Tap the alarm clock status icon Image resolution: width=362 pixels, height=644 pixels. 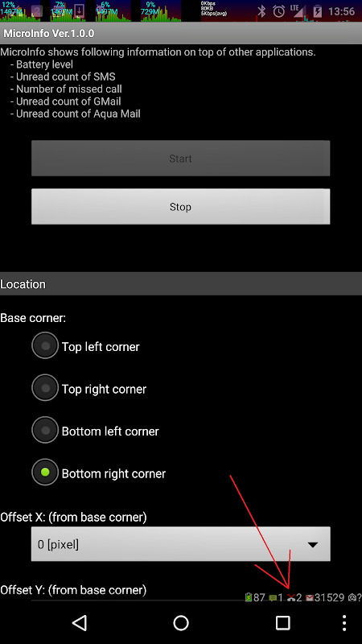[279, 11]
